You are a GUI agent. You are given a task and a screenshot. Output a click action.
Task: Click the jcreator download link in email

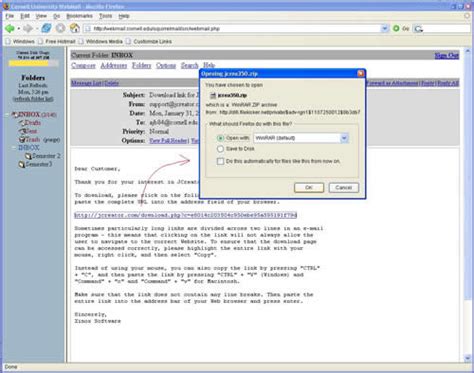click(185, 215)
